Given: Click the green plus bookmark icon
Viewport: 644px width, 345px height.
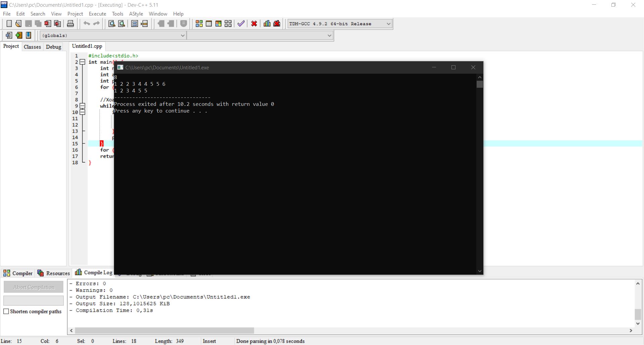Looking at the screenshot, I should [19, 35].
